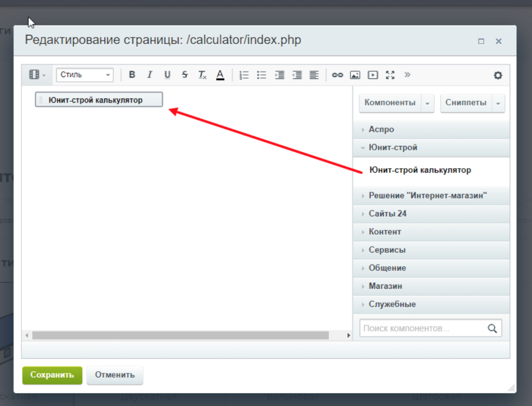Switch to the Сниппеты tab
The width and height of the screenshot is (532, 406).
(467, 103)
